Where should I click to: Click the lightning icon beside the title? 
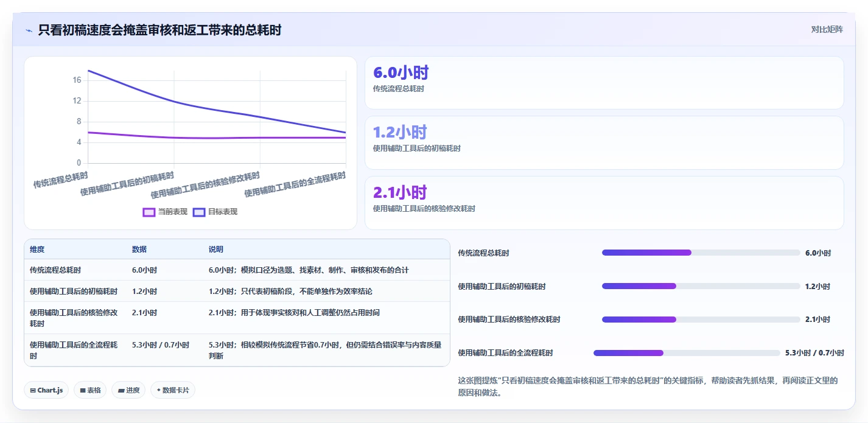click(x=29, y=30)
